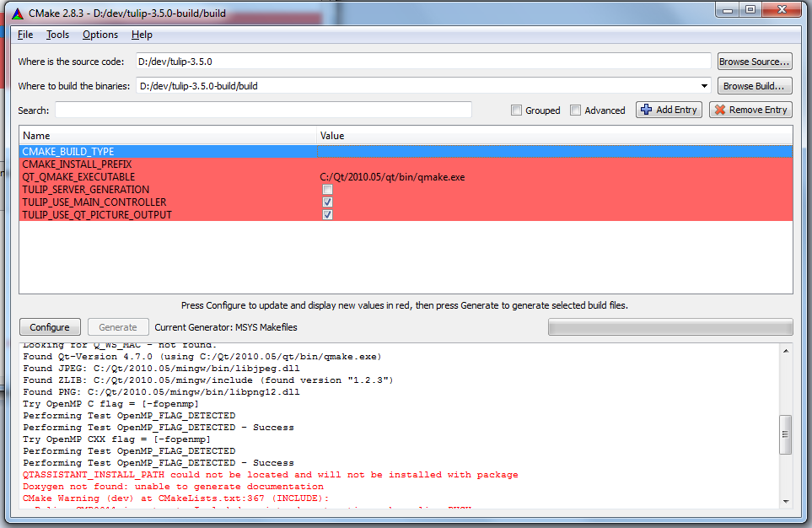Screen dimensions: 812x528
Task: Click the output log scroll up arrow
Action: pos(786,351)
